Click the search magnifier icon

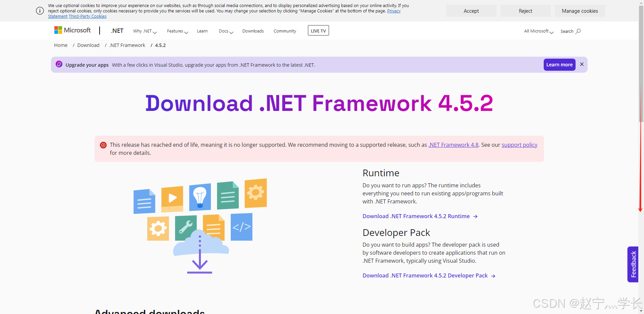pos(578,31)
